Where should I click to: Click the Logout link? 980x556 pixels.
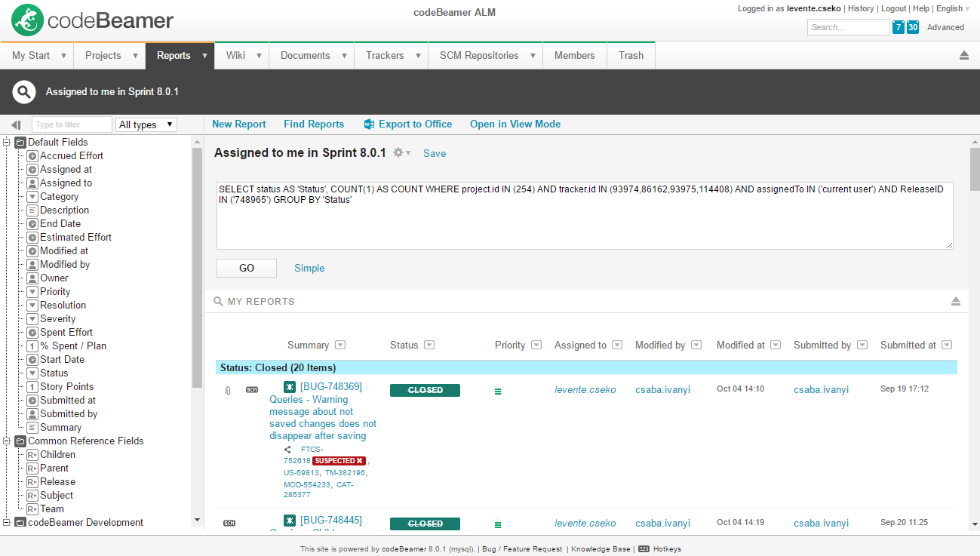pyautogui.click(x=893, y=9)
